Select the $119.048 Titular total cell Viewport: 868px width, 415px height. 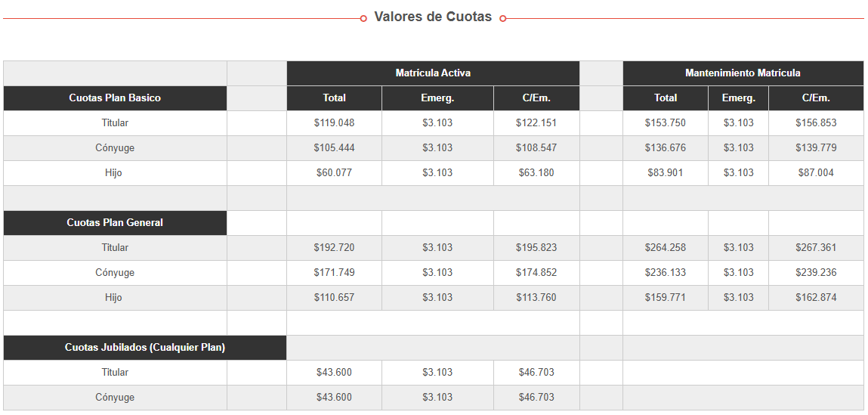point(334,123)
